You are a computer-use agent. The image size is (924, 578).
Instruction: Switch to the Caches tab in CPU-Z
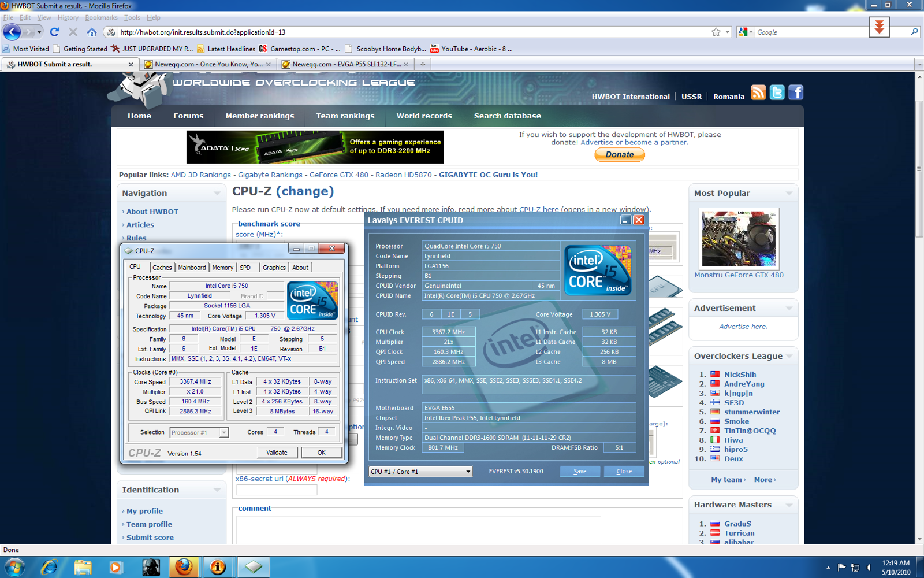coord(162,268)
